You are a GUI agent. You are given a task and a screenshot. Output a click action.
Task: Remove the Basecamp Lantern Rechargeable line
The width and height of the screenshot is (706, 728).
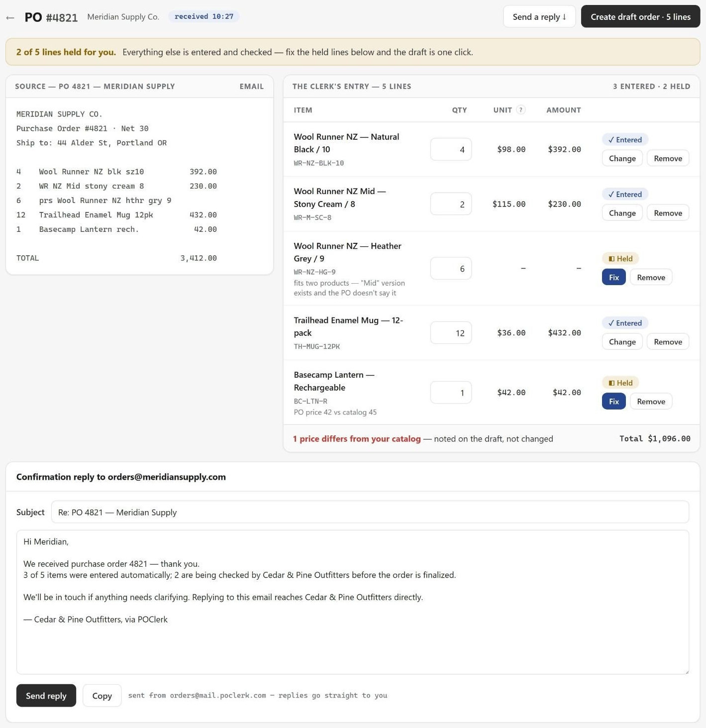(651, 402)
